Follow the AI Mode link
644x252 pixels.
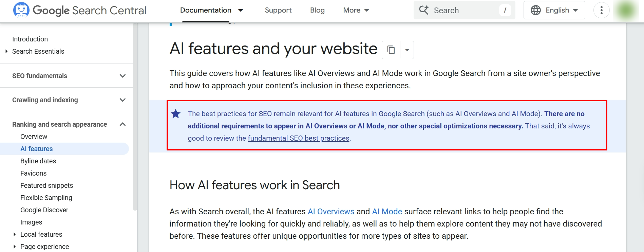387,212
